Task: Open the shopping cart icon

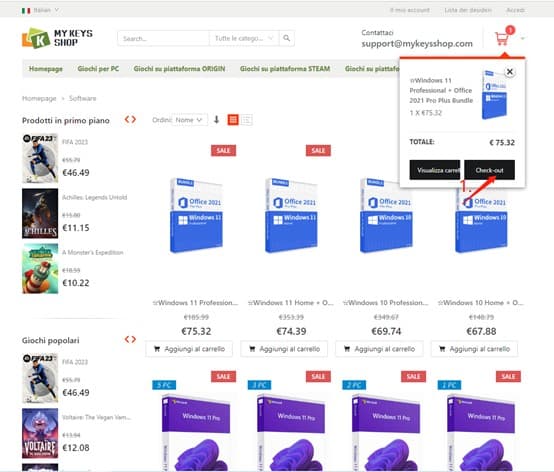Action: pos(502,39)
